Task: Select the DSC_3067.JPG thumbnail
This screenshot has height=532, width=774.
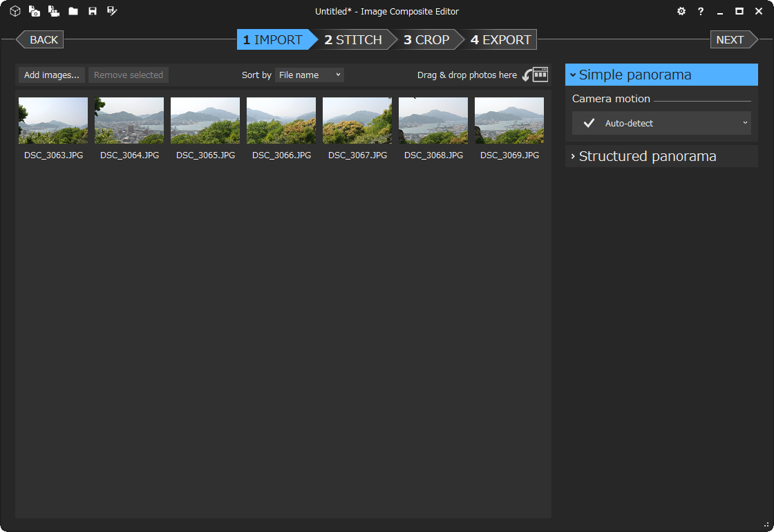Action: click(357, 120)
